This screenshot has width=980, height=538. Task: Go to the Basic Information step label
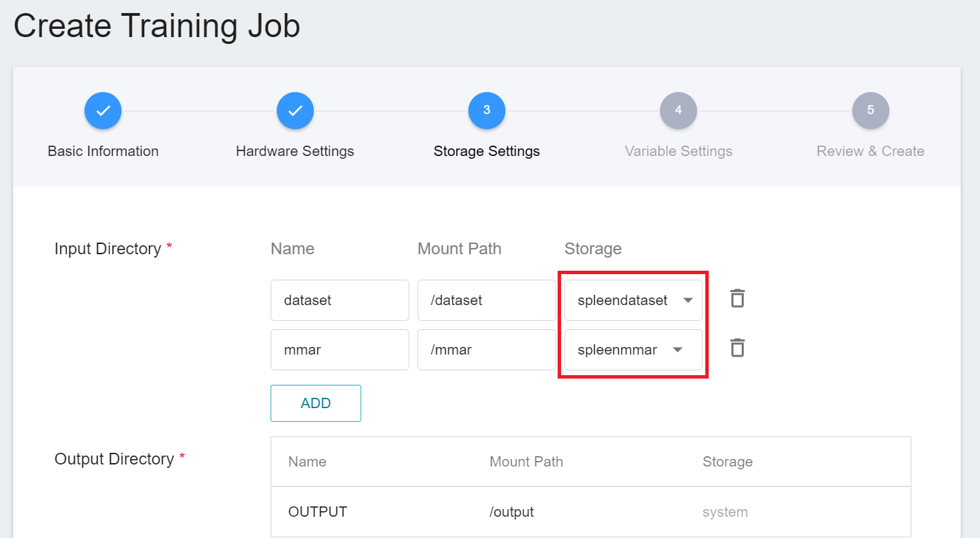103,151
